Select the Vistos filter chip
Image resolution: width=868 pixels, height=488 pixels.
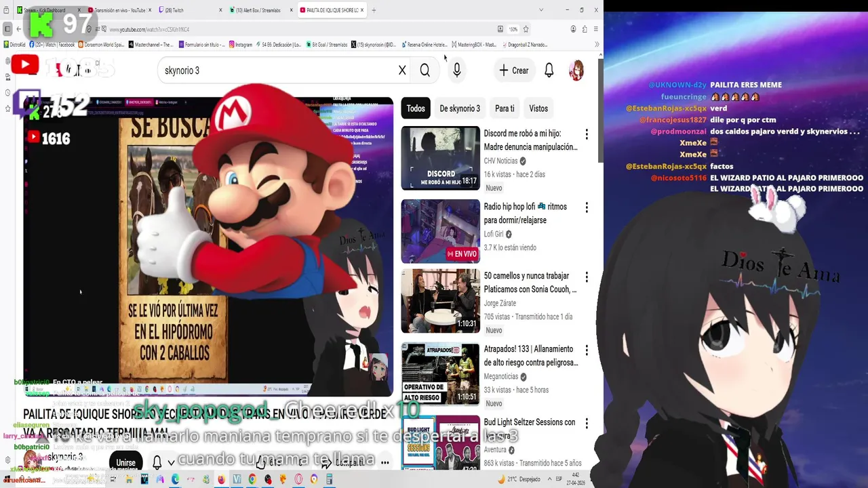(x=538, y=108)
